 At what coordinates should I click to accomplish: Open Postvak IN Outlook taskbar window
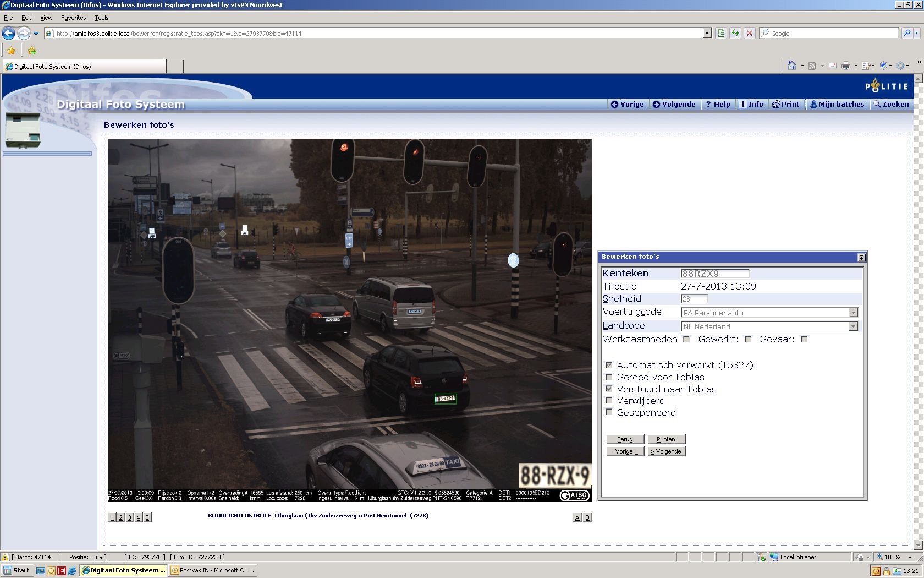[x=213, y=570]
